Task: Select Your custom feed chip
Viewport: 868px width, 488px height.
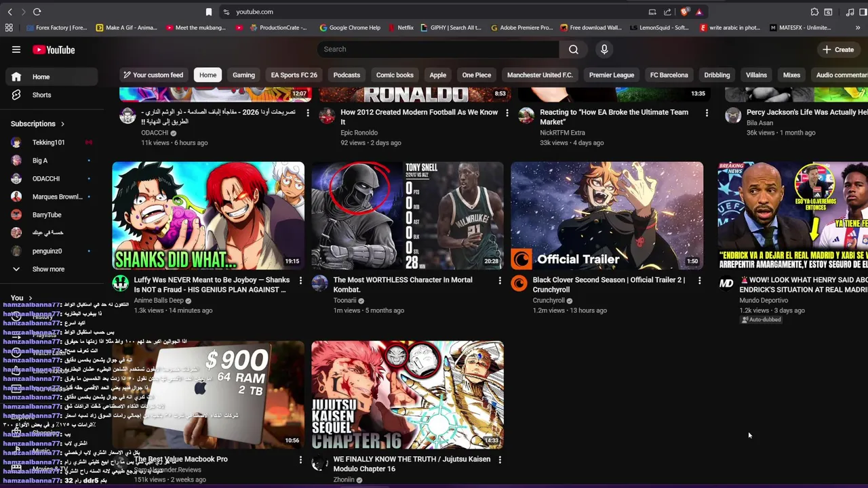Action: tap(153, 75)
